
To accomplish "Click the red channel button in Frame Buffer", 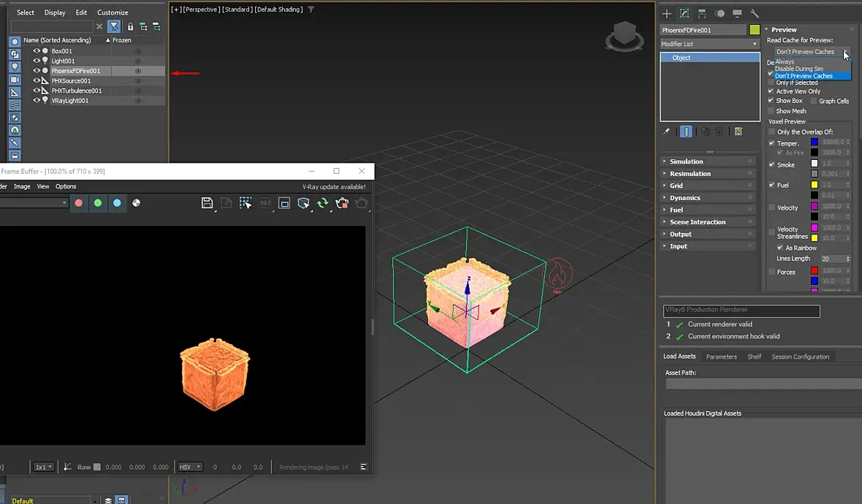I will pyautogui.click(x=79, y=203).
